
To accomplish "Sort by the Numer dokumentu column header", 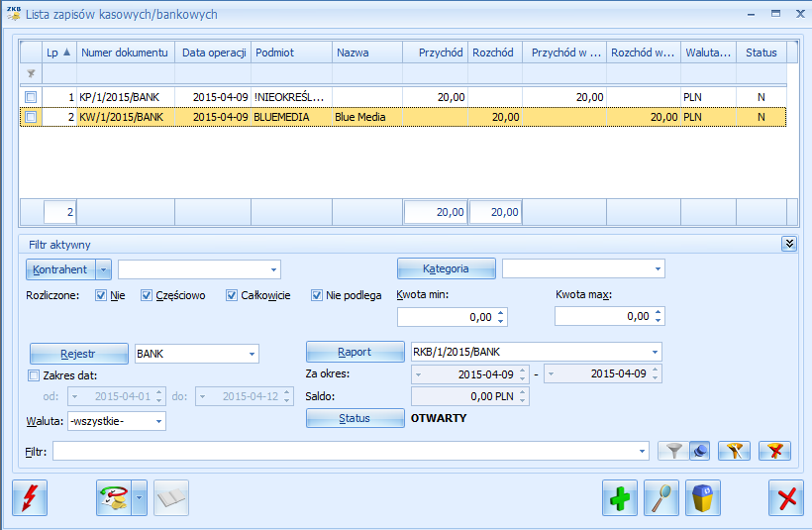I will coord(126,53).
